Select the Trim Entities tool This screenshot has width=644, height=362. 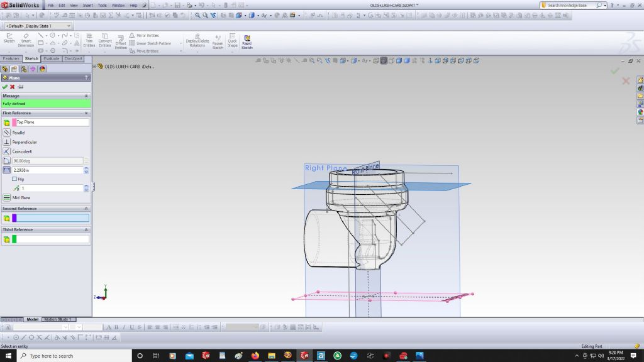coord(89,40)
